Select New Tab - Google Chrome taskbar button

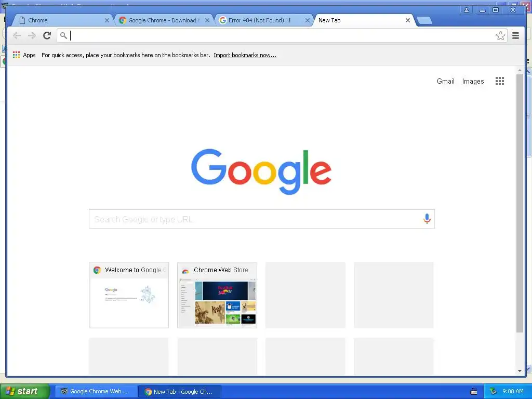point(180,392)
